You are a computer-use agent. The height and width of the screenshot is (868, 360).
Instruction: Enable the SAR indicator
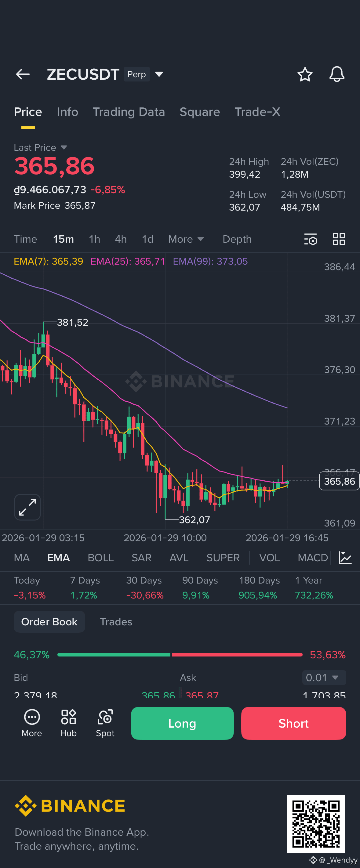click(141, 558)
